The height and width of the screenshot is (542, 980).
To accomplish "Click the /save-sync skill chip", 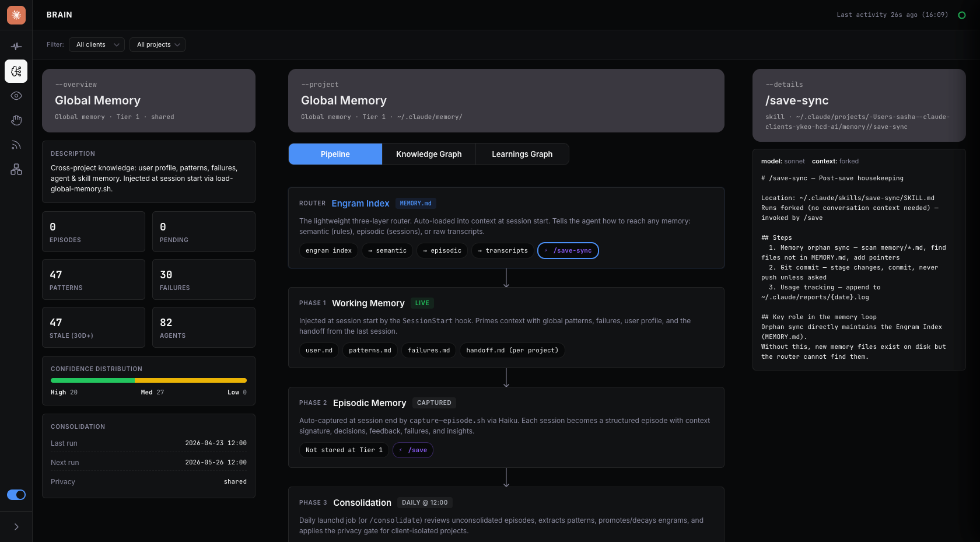I will click(568, 251).
